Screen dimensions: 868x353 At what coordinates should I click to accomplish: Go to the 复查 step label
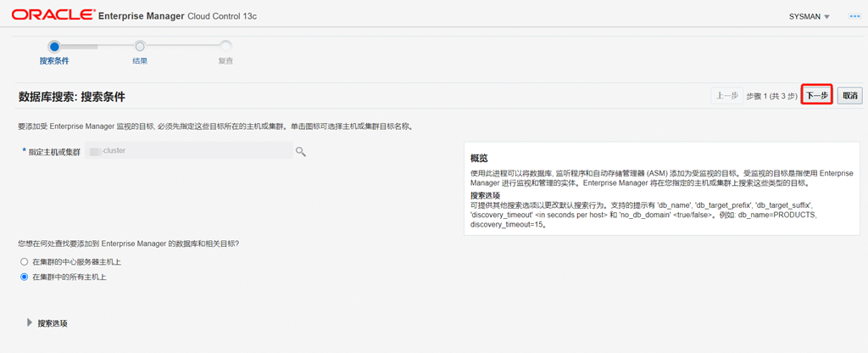point(225,61)
